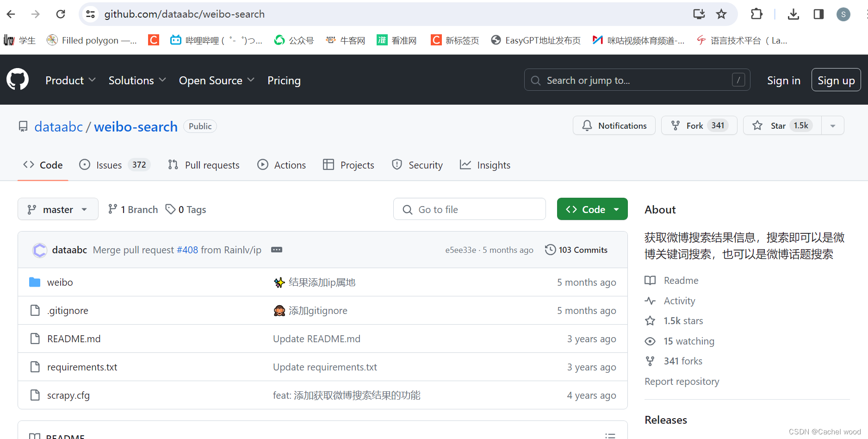This screenshot has width=868, height=439.
Task: Click the browser back arrow
Action: pyautogui.click(x=11, y=14)
